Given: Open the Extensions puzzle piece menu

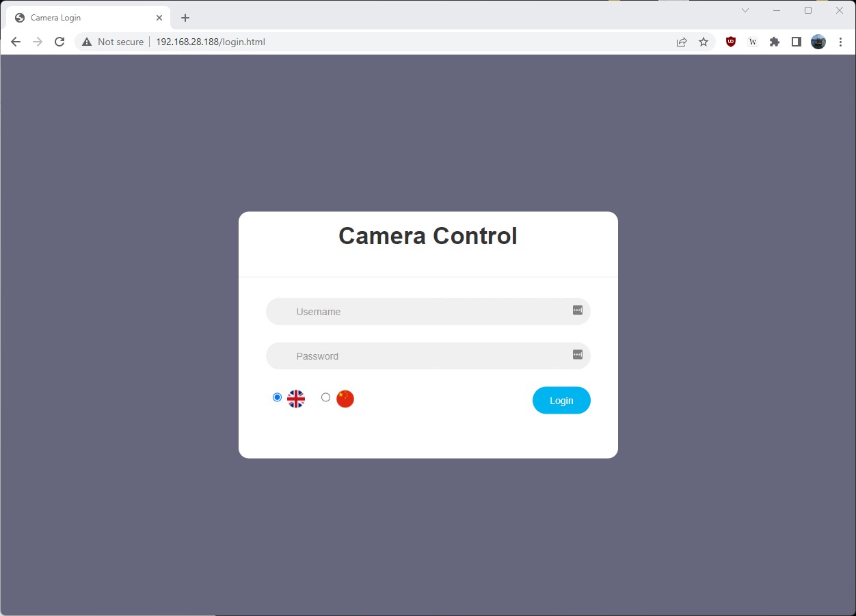Looking at the screenshot, I should point(775,42).
